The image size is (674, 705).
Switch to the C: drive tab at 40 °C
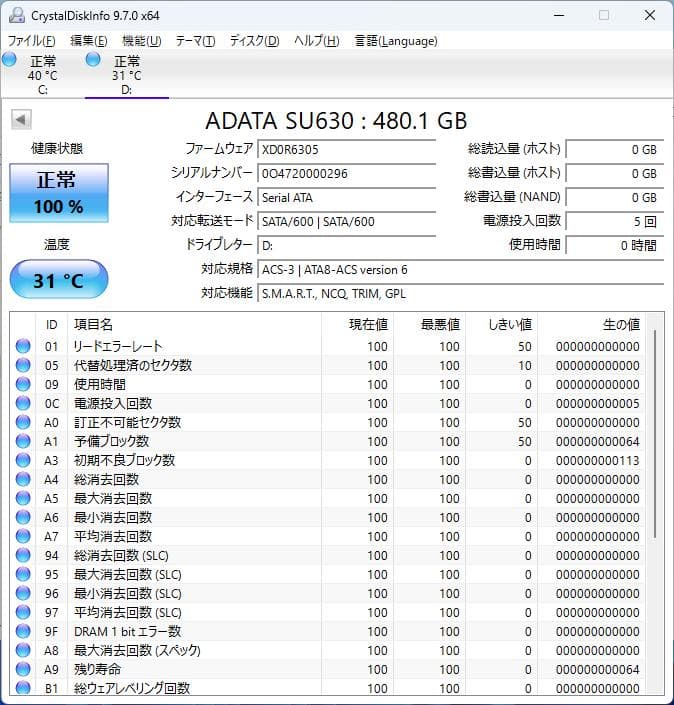pos(42,74)
